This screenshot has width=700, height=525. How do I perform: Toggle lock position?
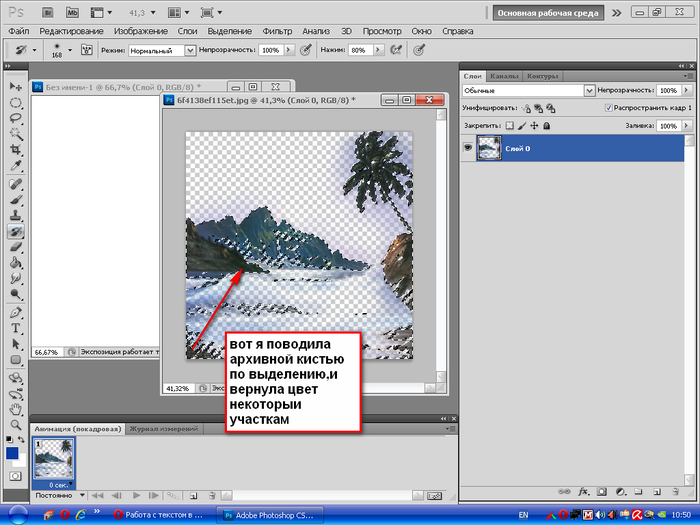point(534,126)
